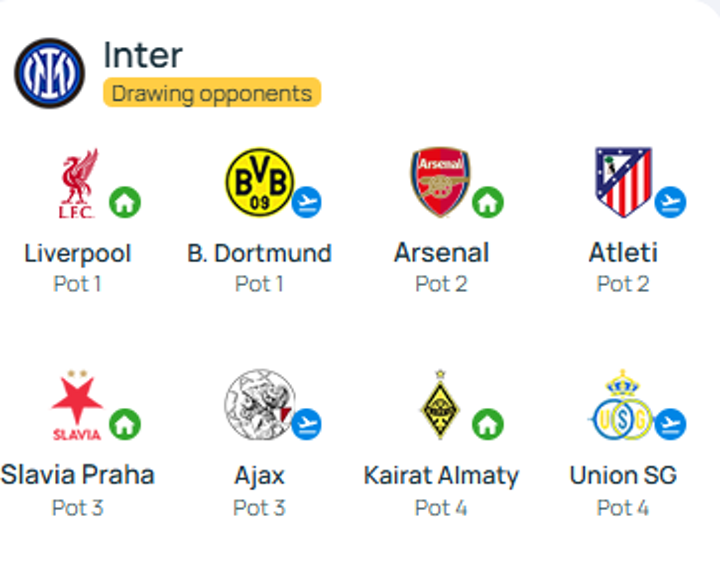Viewport: 720px width, 573px height.
Task: Click the away plane icon beside Ajax
Action: (307, 424)
